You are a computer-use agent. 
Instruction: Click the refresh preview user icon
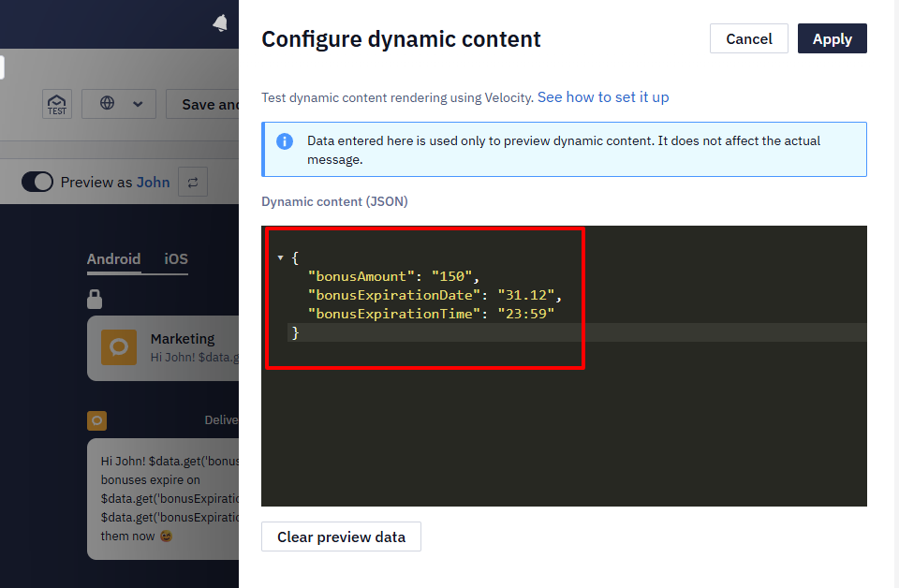tap(193, 183)
